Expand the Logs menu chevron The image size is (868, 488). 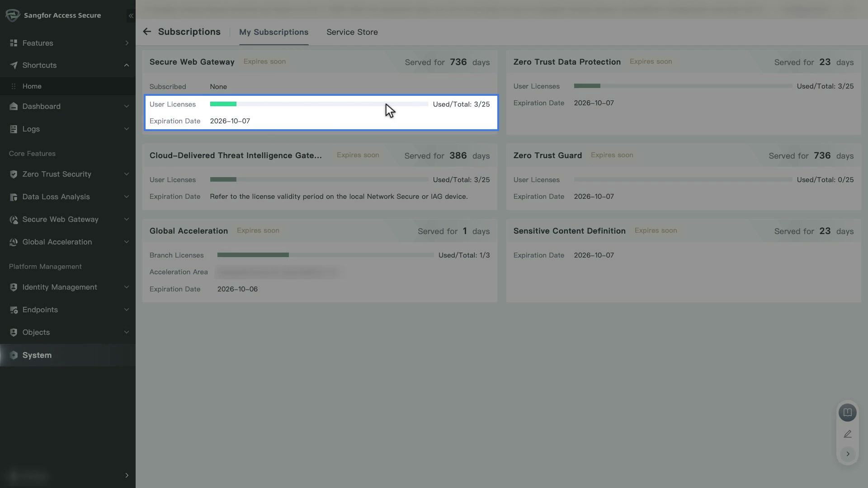(127, 129)
